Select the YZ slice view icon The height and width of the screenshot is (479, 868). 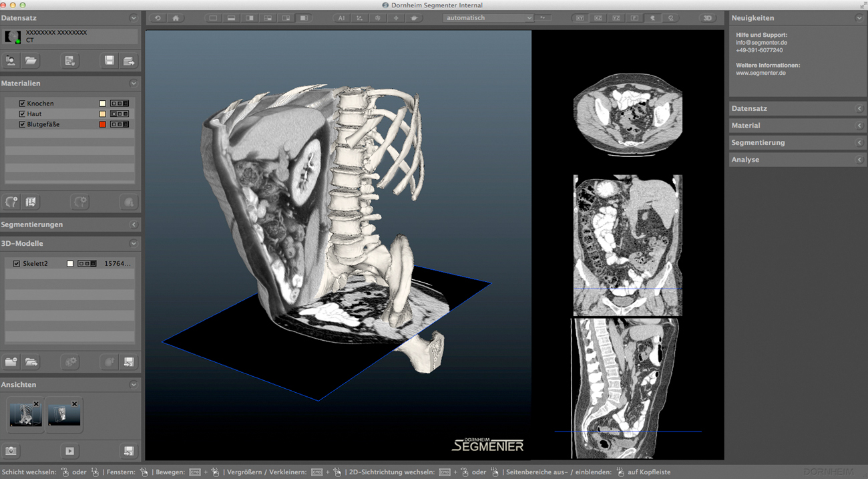(616, 18)
